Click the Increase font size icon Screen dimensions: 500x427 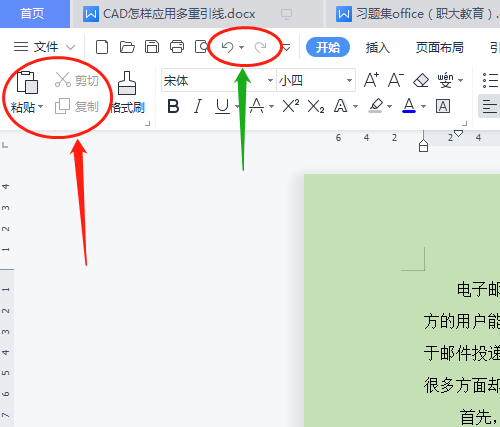(x=371, y=80)
